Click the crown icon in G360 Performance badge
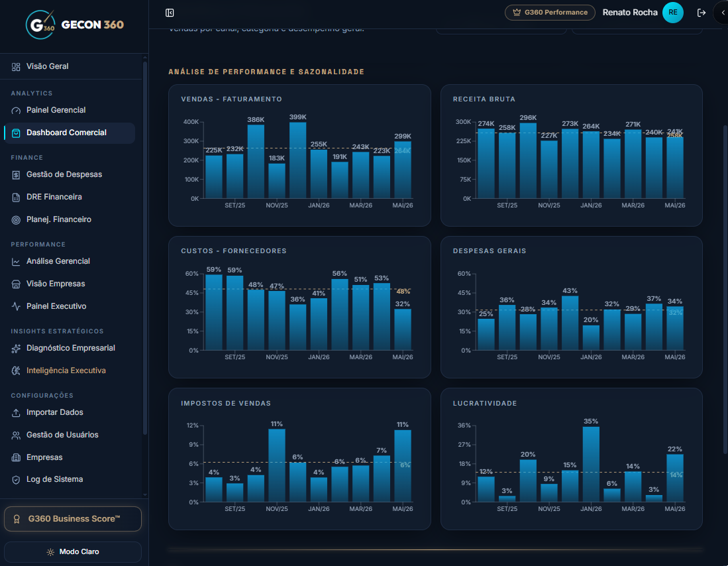 [x=516, y=13]
